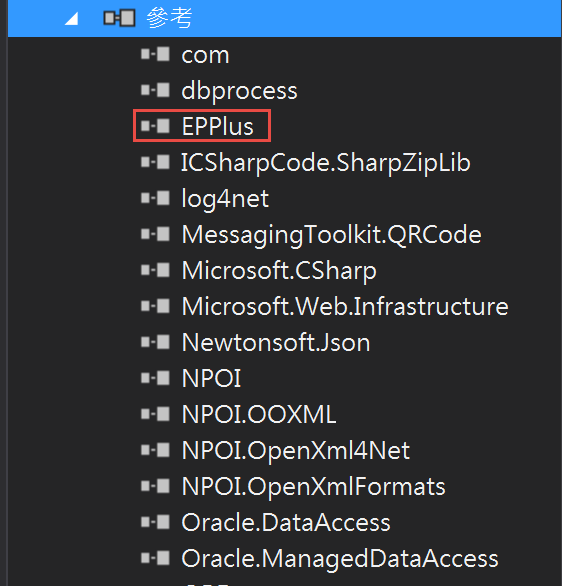The image size is (562, 586).
Task: Select the NPOI.OOXML reference
Action: click(x=259, y=414)
